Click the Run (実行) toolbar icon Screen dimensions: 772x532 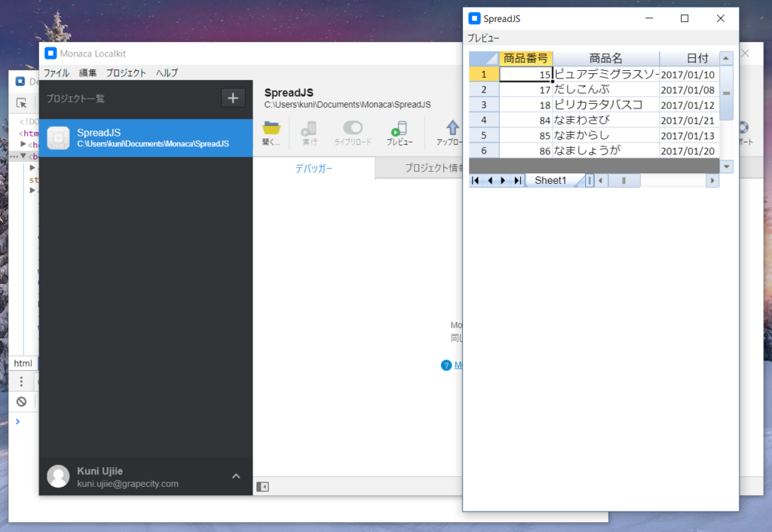click(x=310, y=129)
